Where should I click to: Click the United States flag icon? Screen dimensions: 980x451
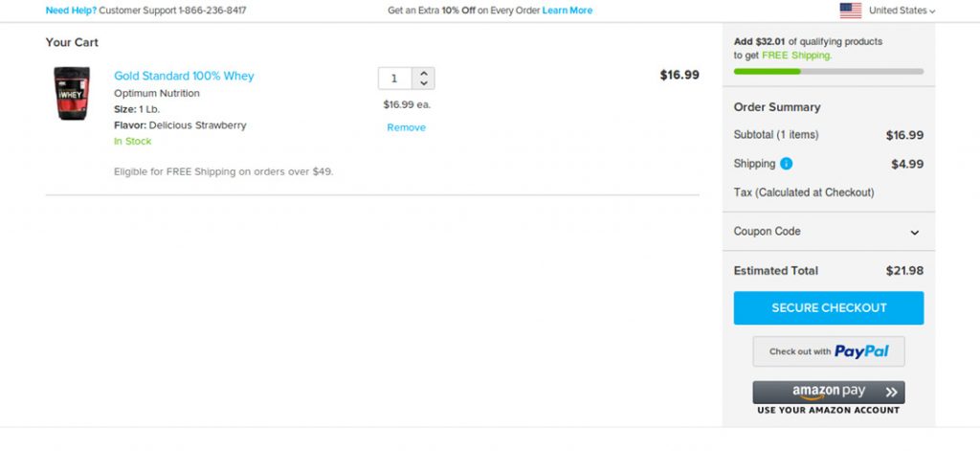(x=850, y=11)
